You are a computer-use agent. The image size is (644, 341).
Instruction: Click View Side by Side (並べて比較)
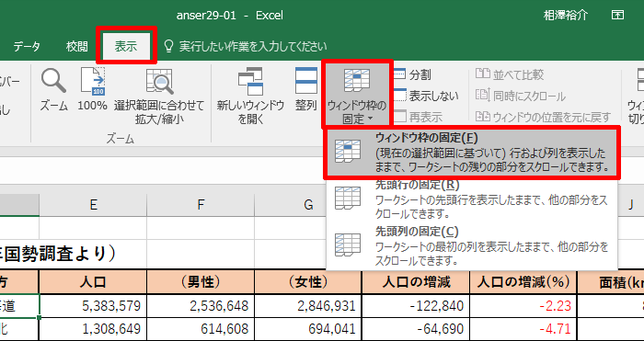[510, 74]
